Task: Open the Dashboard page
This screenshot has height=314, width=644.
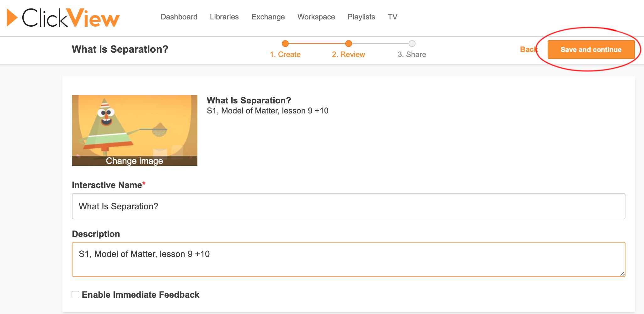Action: 179,17
